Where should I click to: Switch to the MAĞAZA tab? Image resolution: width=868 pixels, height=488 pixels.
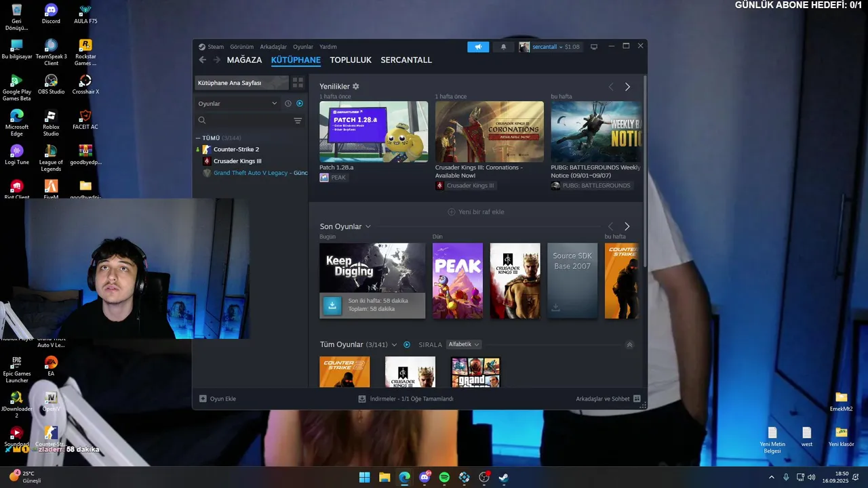point(244,60)
